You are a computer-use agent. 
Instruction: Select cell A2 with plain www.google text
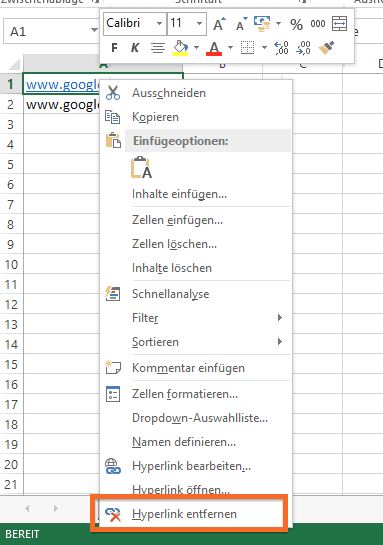point(62,104)
